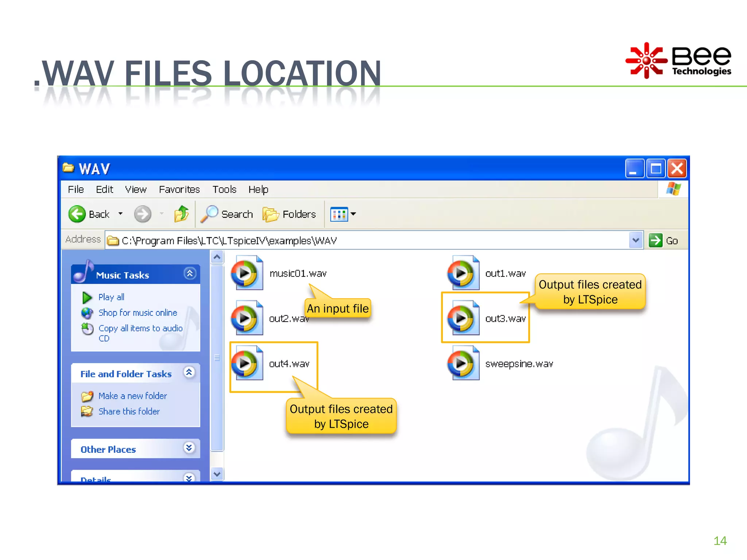Open the Tools menu
The height and width of the screenshot is (560, 747).
coord(224,190)
